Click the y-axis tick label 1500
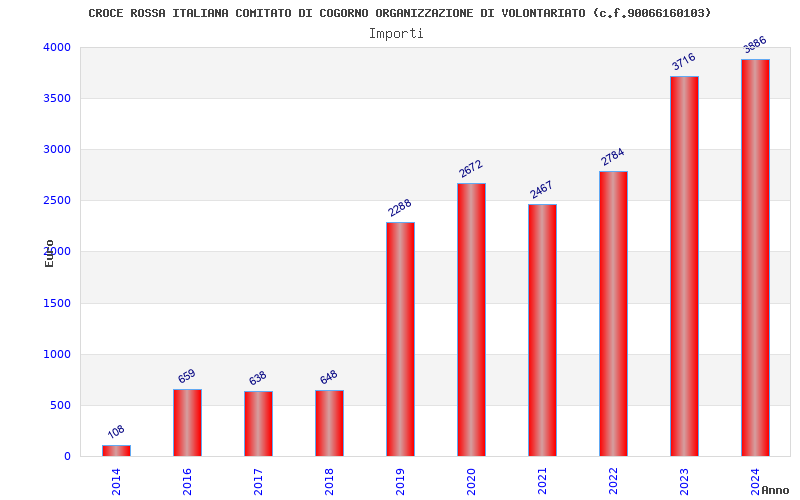Image resolution: width=800 pixels, height=500 pixels. coord(57,303)
